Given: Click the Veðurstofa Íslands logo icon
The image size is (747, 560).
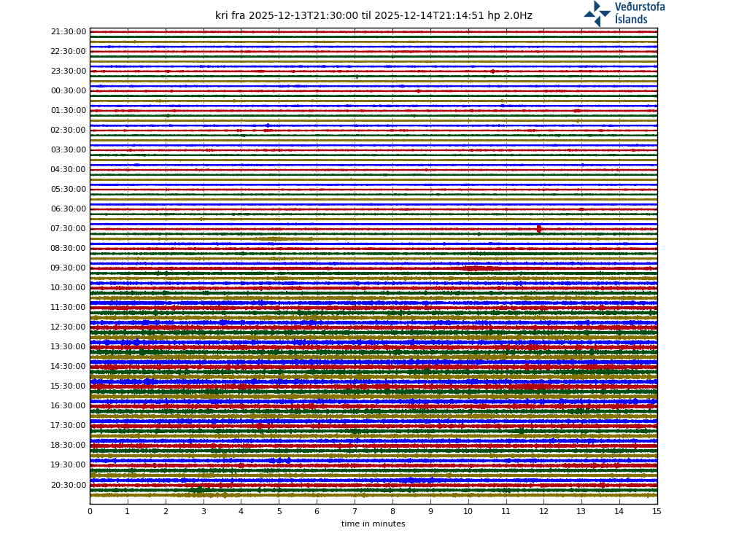Looking at the screenshot, I should 597,14.
